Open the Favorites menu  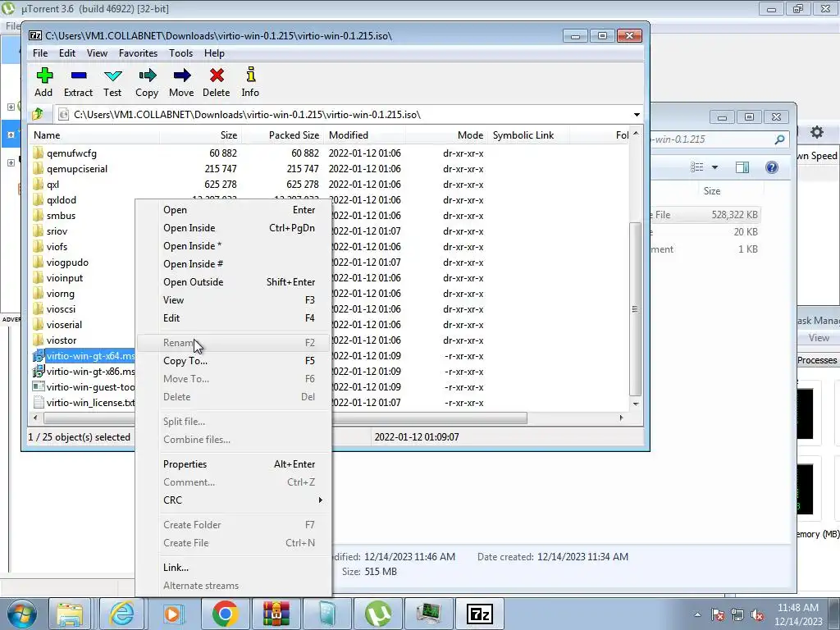coord(138,53)
